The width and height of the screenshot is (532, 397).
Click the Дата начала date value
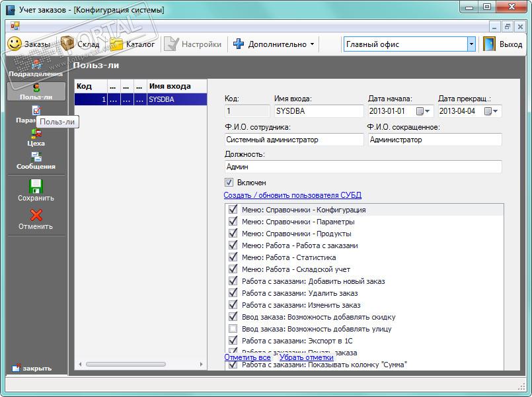point(387,111)
